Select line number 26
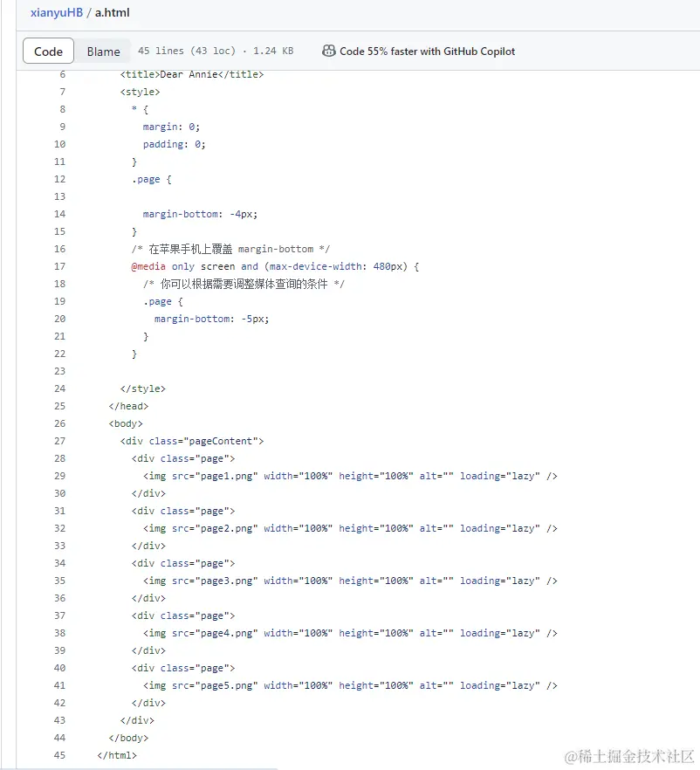This screenshot has width=700, height=770. 59,423
